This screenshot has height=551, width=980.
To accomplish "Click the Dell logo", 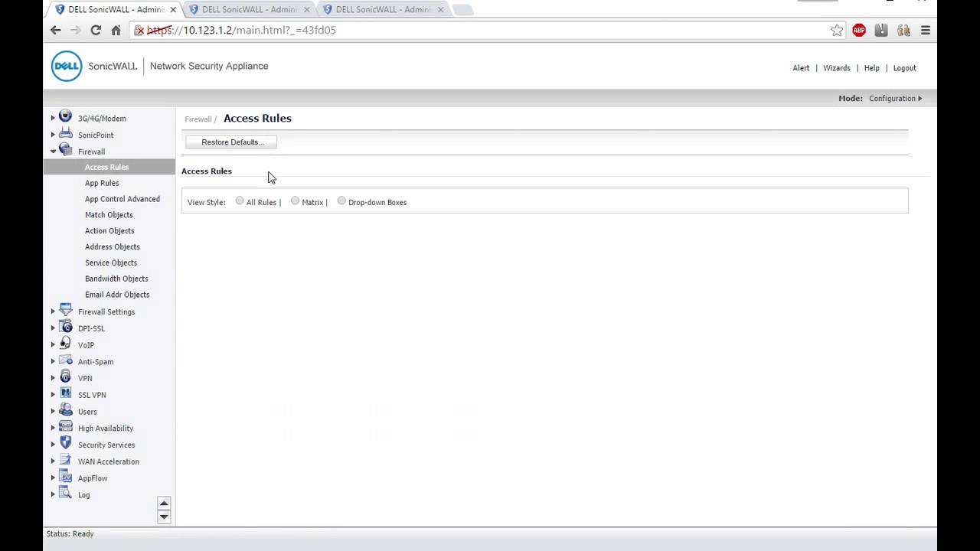I will 67,67.
